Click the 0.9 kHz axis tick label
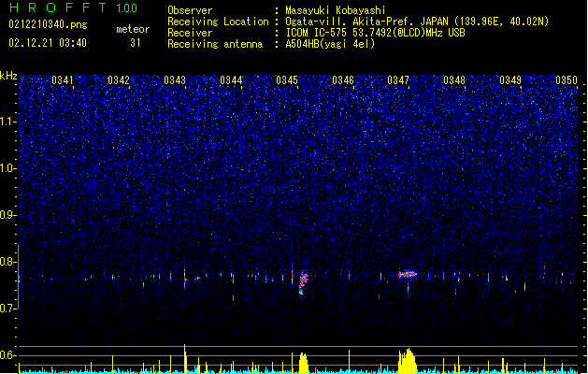 tap(8, 215)
